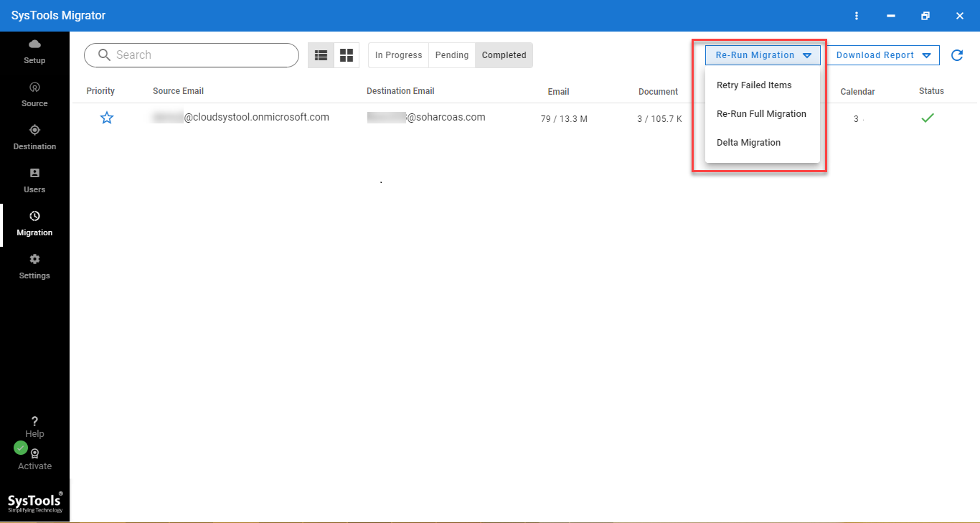The image size is (980, 523).
Task: Toggle priority star for cloudsystool user
Action: click(x=107, y=118)
